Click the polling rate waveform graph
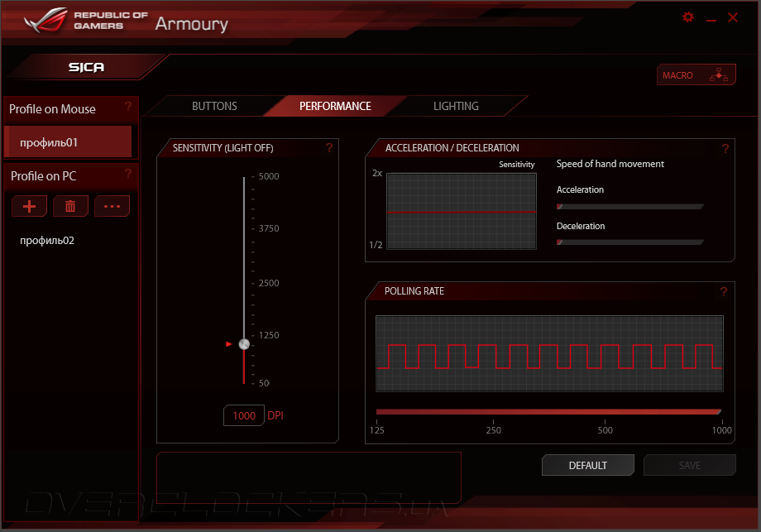 549,353
